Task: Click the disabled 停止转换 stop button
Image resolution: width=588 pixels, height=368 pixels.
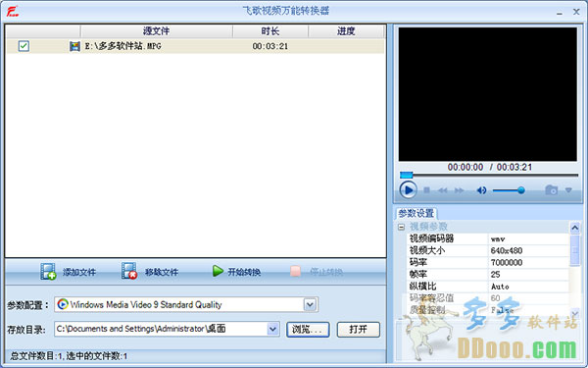Action: point(317,272)
